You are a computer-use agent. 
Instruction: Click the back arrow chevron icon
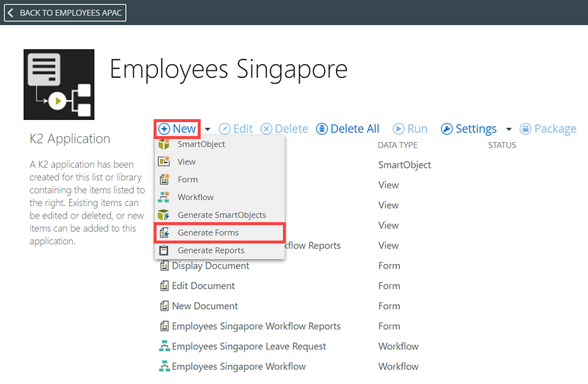click(10, 13)
